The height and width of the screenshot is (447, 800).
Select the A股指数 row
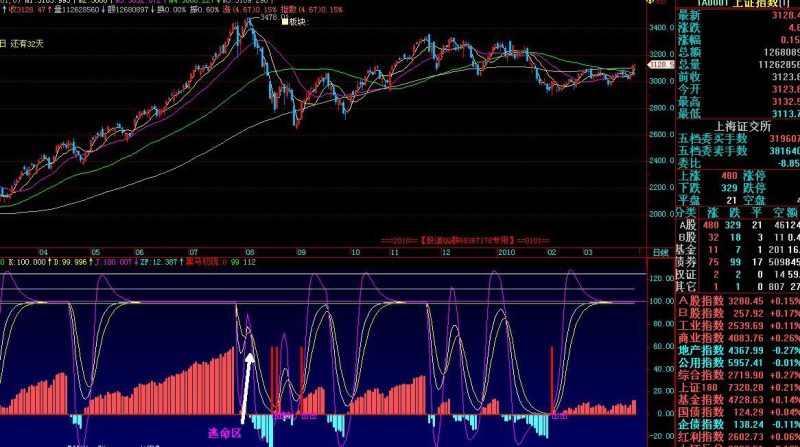tap(739, 301)
